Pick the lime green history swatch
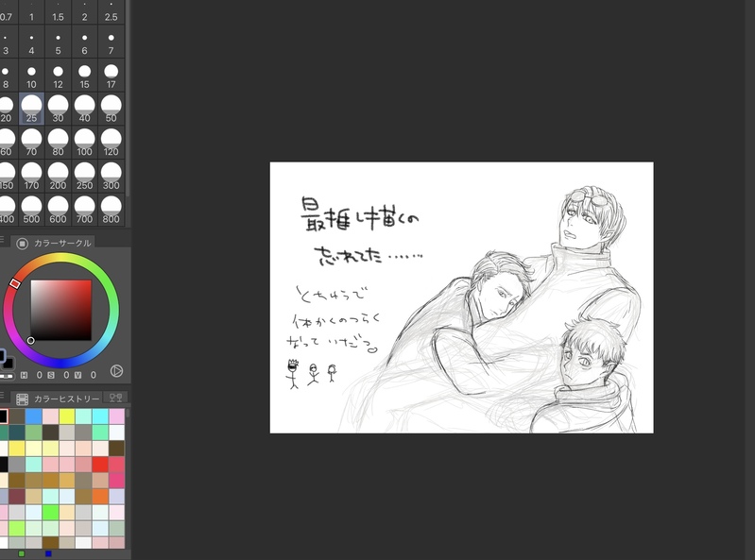This screenshot has height=560, width=755. coord(17,528)
